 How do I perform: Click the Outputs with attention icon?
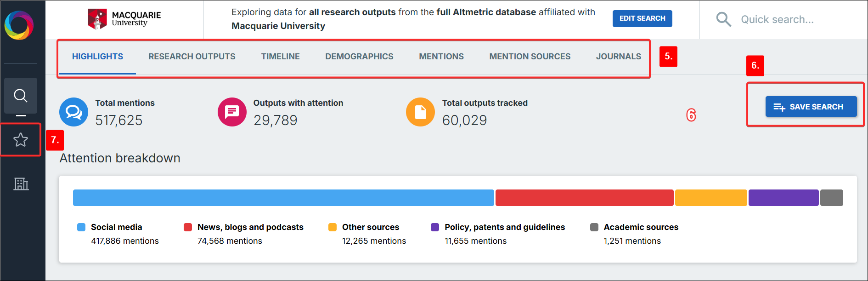click(232, 112)
